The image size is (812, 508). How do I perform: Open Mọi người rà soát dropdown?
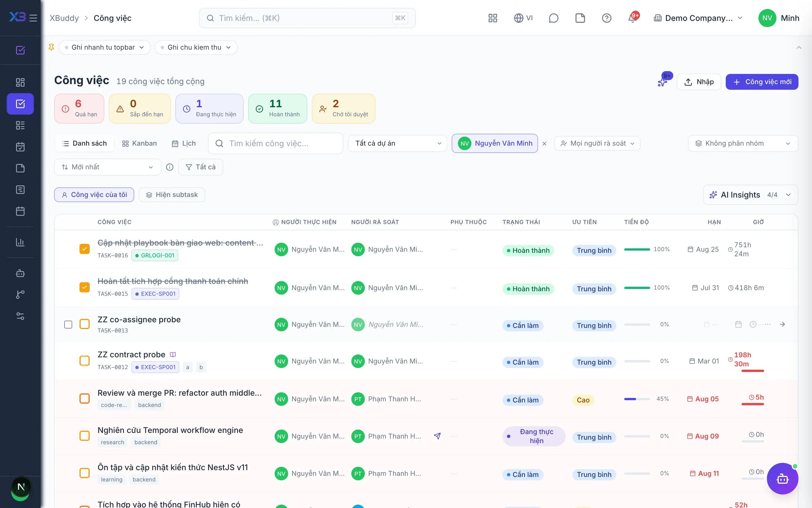[x=597, y=143]
